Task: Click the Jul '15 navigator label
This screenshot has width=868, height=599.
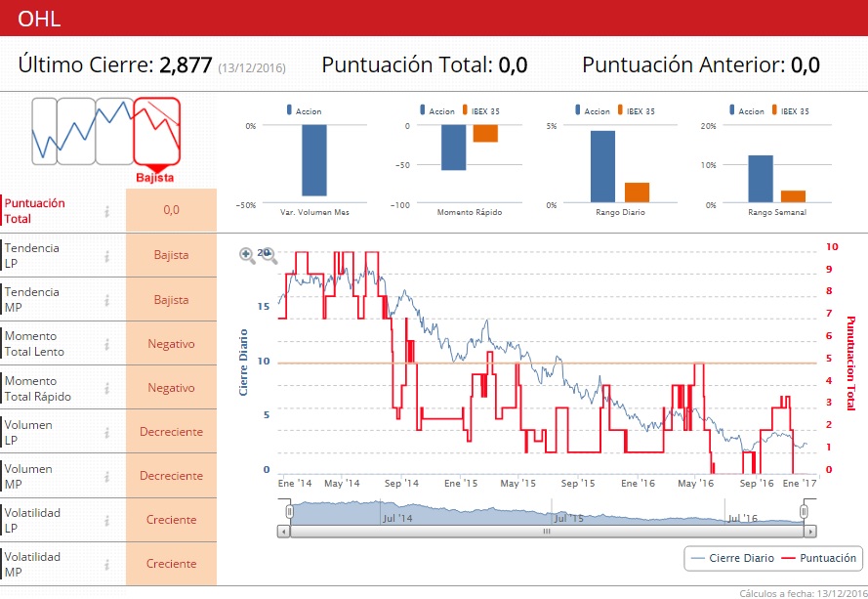Action: [x=569, y=519]
